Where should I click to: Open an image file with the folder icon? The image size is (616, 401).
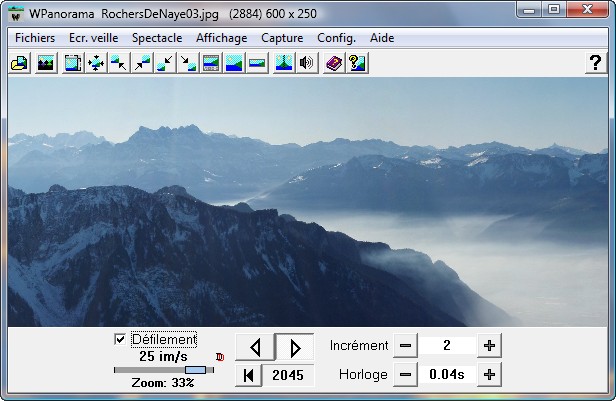[20, 63]
